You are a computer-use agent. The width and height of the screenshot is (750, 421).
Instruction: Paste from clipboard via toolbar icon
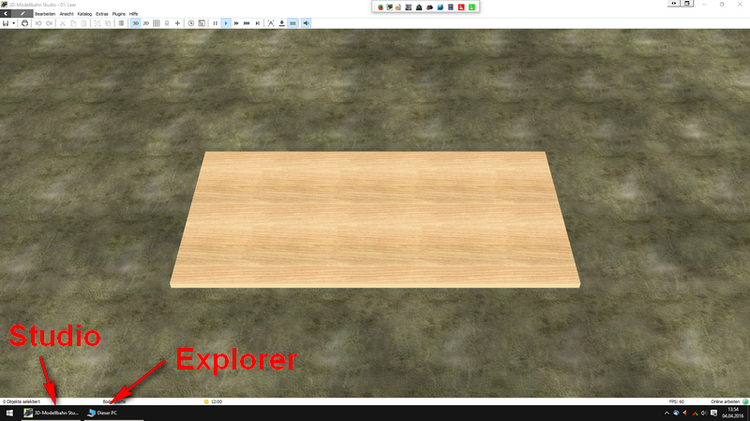tap(84, 23)
